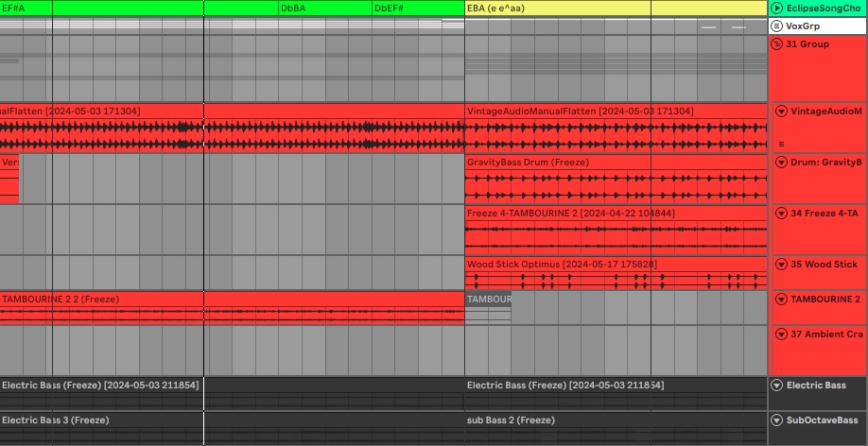The image size is (868, 446).
Task: Collapse the VintageAudioM track
Action: pos(781,111)
